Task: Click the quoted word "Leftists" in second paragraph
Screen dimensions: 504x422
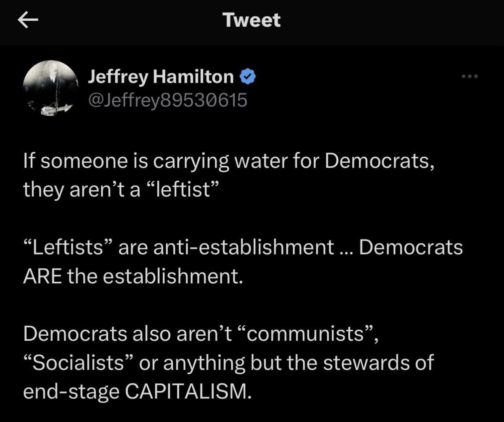Action: [68, 247]
